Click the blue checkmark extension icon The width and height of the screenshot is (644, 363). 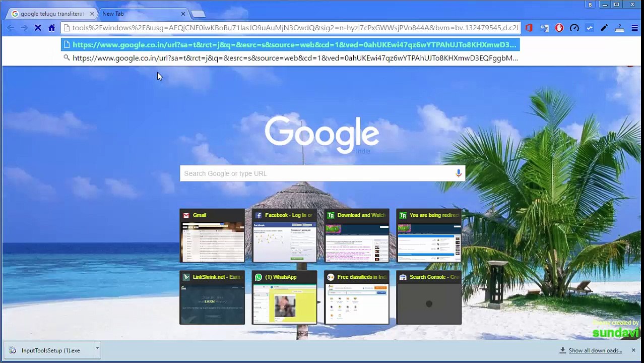click(590, 28)
